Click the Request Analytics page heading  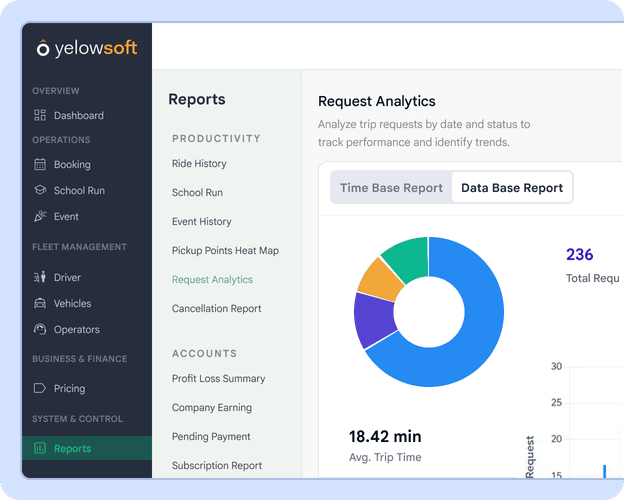pos(376,101)
